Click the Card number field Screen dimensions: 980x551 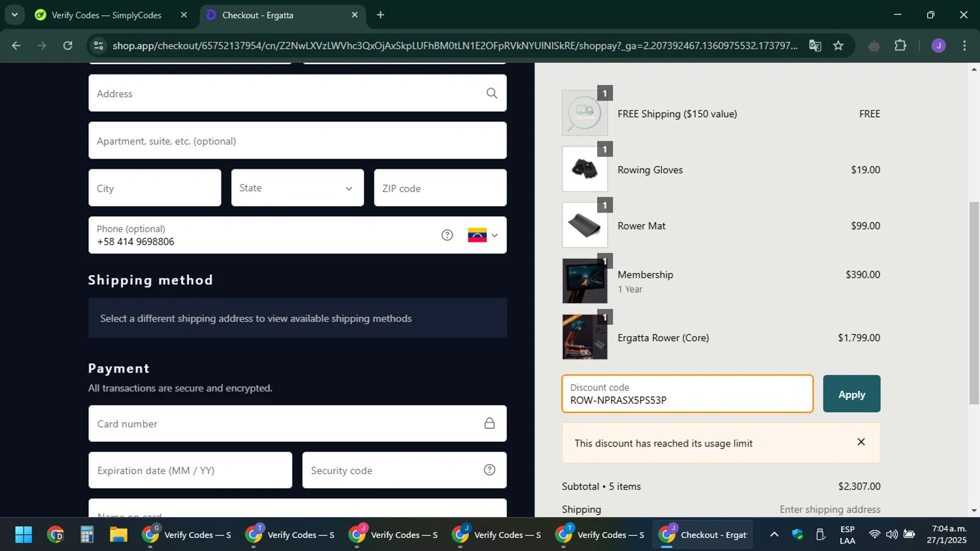coord(297,424)
